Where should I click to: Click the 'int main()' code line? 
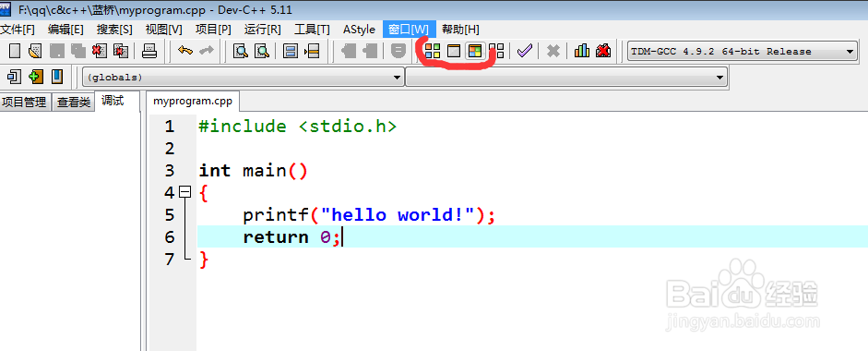(253, 170)
